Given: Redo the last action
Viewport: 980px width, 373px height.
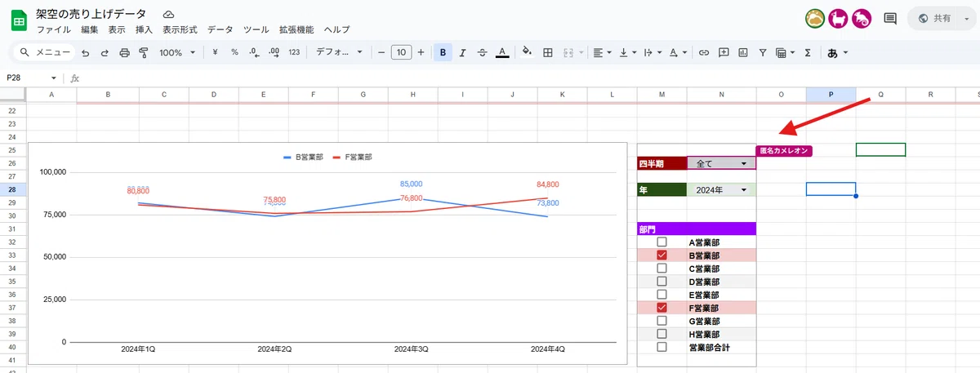Looking at the screenshot, I should pos(105,52).
